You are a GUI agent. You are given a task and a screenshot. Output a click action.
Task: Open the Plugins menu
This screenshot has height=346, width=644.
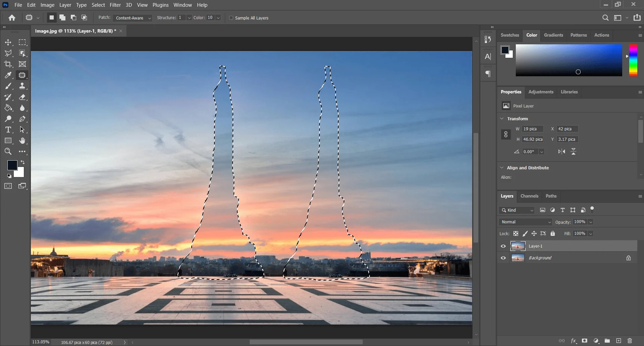coord(160,5)
